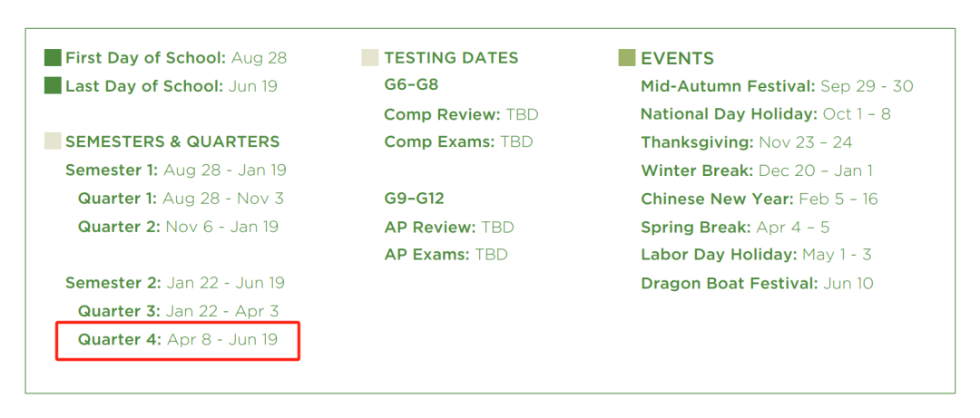
Task: Click the First Day of School green square
Action: point(53,58)
